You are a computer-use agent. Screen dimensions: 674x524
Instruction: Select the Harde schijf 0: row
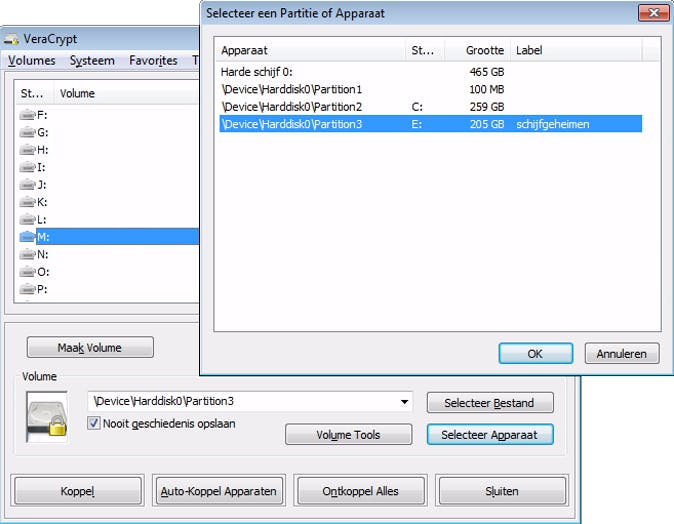point(431,72)
